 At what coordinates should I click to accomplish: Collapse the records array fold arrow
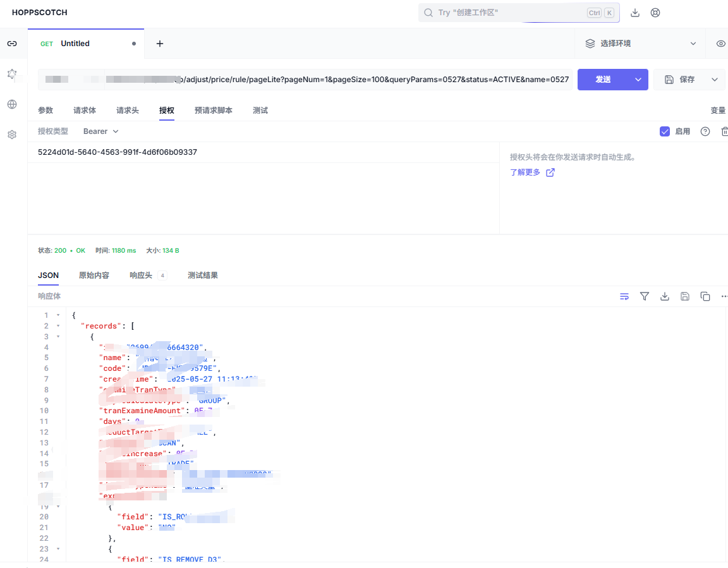click(58, 326)
